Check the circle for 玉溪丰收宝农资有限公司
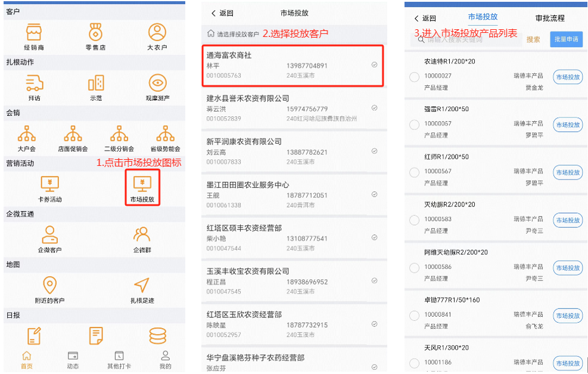The height and width of the screenshot is (374, 588). pos(374,280)
